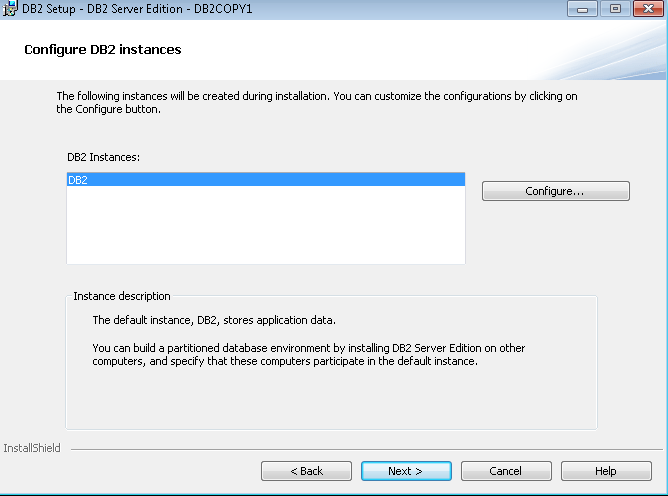Click the 'Instance description' group label

point(122,296)
